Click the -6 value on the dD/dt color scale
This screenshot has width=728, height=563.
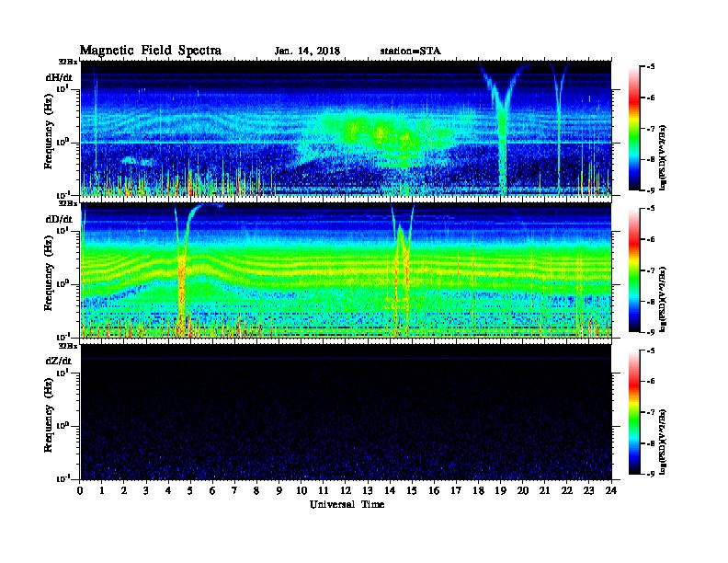(x=650, y=239)
